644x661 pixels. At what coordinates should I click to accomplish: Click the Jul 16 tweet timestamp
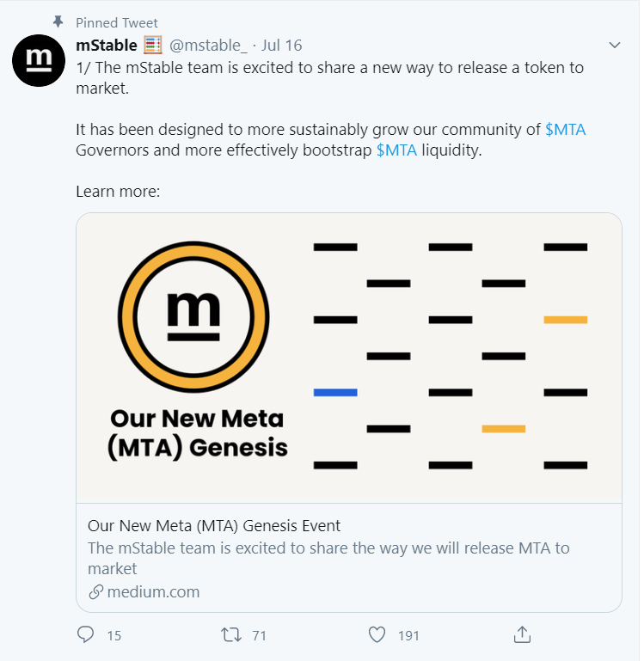click(282, 46)
